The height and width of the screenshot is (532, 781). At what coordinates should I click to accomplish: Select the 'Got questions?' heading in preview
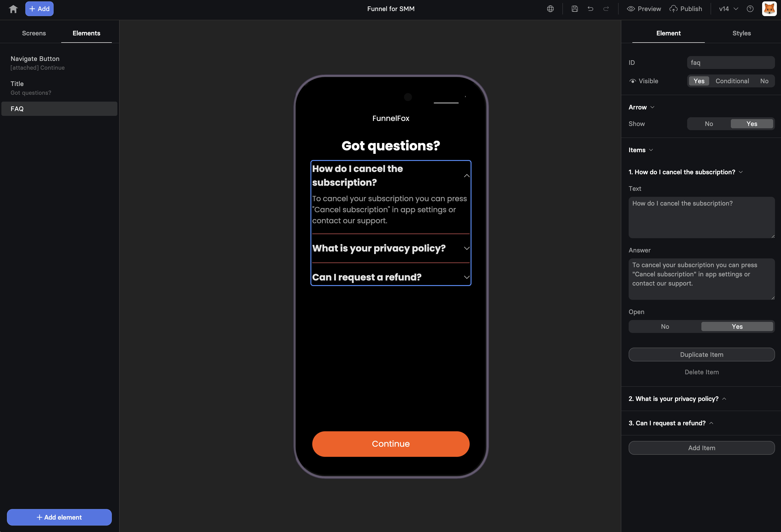[x=391, y=146]
